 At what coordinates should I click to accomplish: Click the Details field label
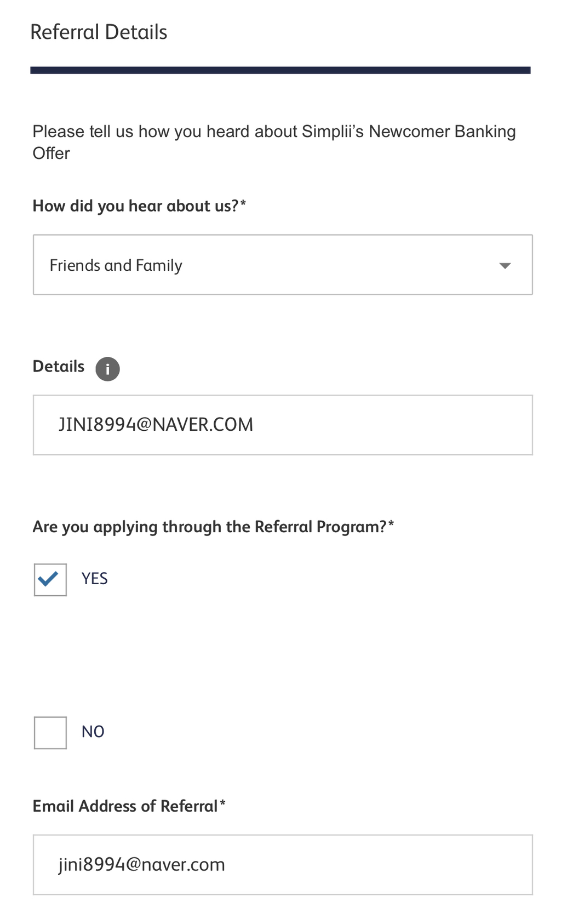(59, 367)
